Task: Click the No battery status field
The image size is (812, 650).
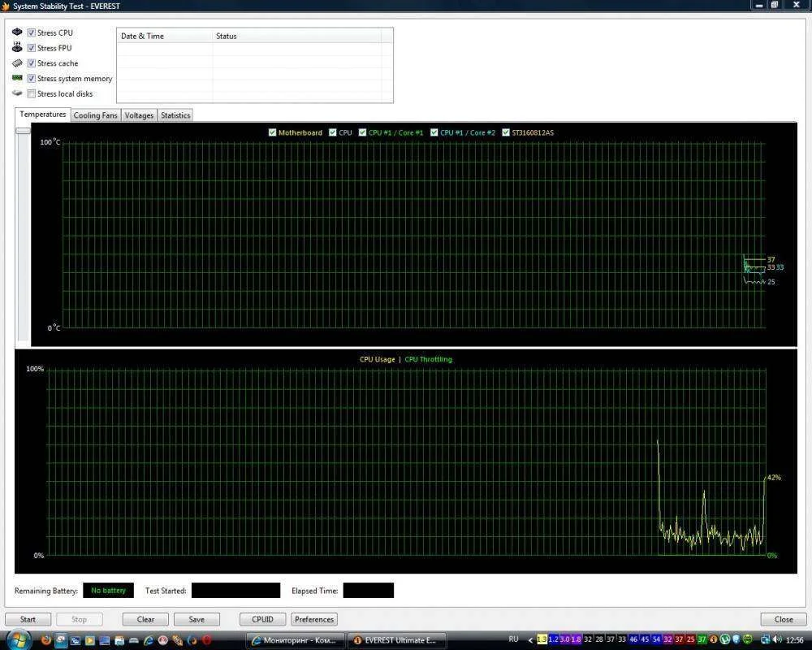Action: pos(108,591)
